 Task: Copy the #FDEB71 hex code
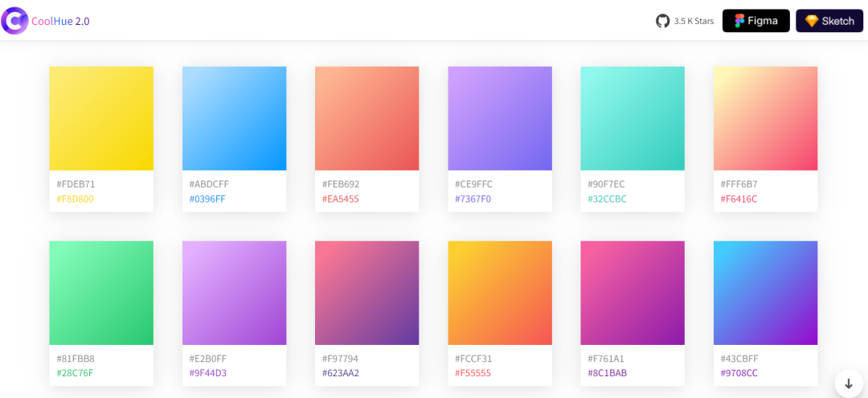coord(76,184)
